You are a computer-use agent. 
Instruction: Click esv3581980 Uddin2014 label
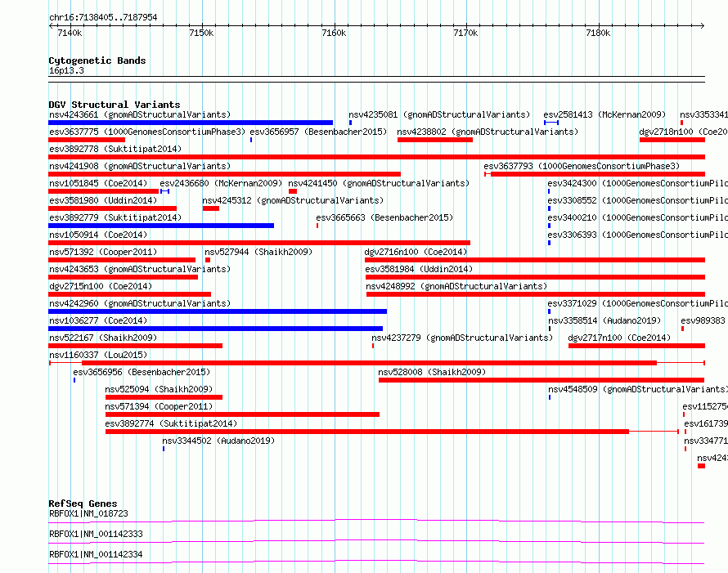click(x=103, y=200)
